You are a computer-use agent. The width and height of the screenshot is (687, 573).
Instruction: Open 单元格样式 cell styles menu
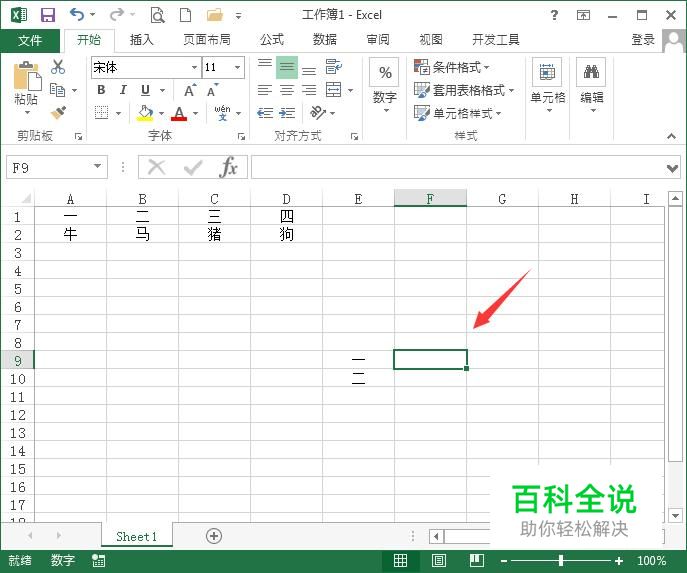click(x=458, y=113)
